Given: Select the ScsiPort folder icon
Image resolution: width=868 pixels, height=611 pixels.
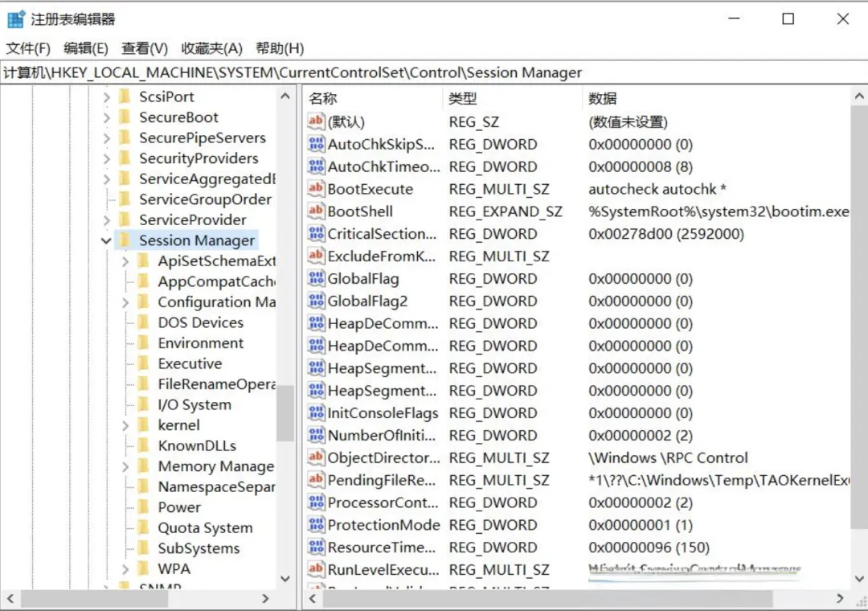Looking at the screenshot, I should click(x=125, y=97).
